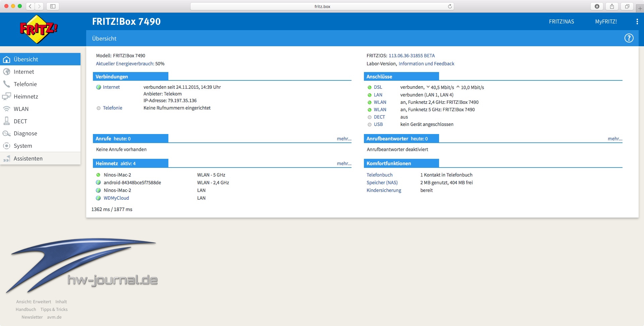Open MyFRITZ! from the header

[606, 21]
